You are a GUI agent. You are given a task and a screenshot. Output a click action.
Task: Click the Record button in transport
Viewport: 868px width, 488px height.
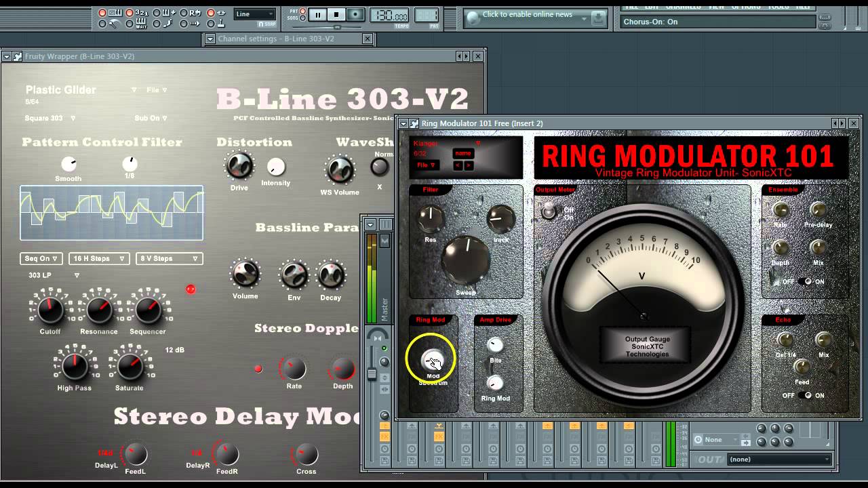point(355,14)
